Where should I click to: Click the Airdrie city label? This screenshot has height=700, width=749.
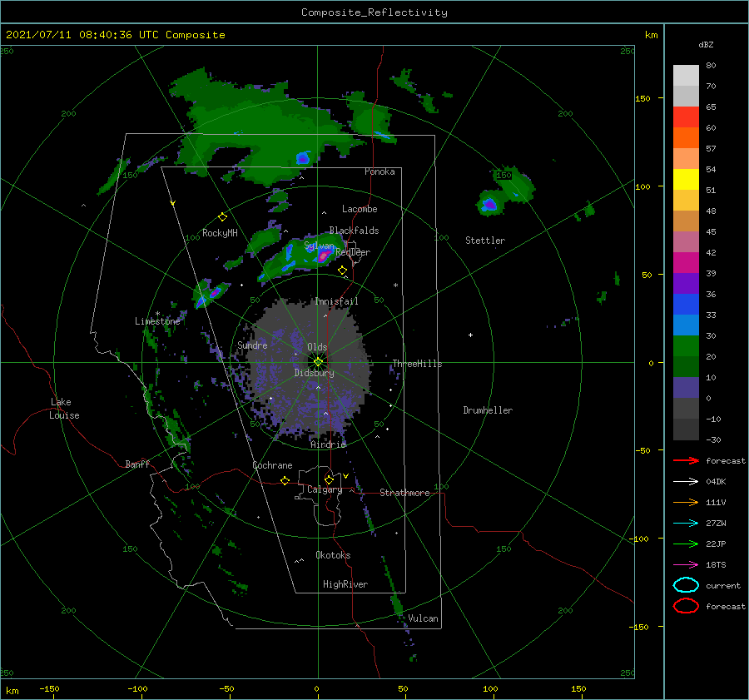pos(328,444)
